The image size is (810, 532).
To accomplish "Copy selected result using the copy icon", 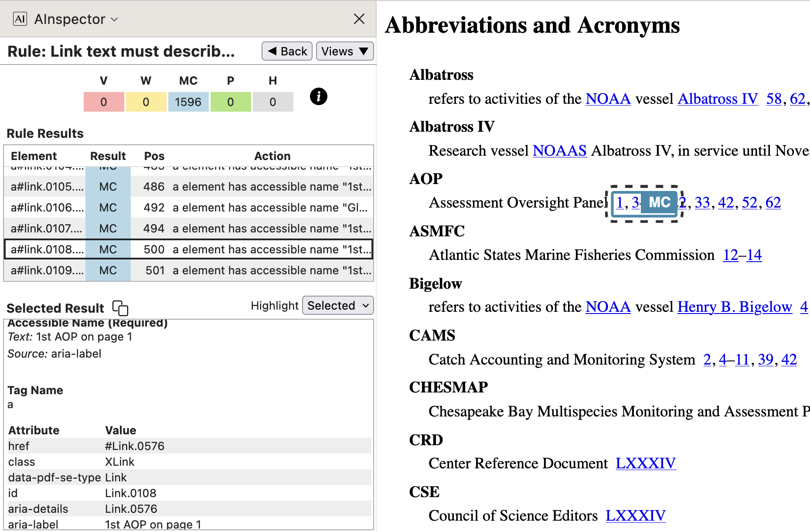I will point(120,308).
